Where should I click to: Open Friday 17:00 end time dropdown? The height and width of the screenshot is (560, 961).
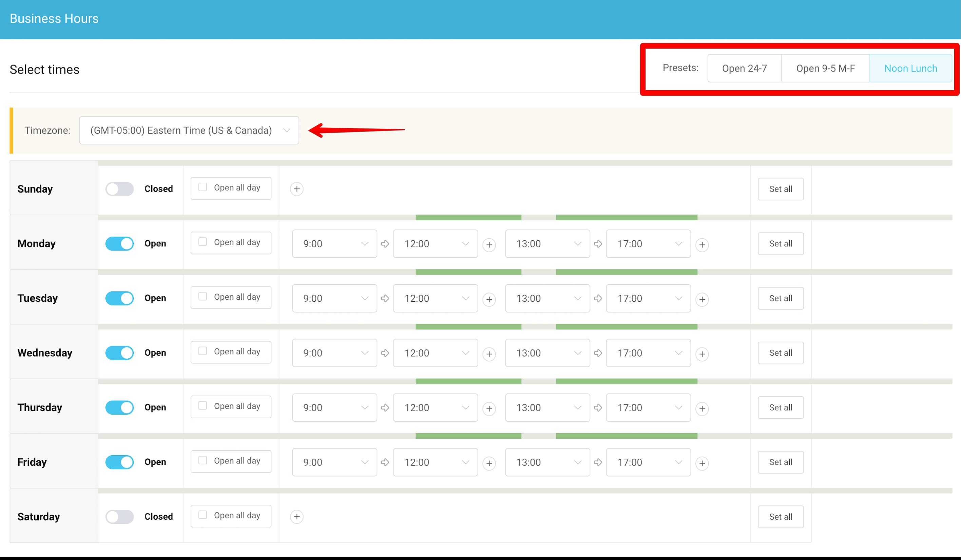pos(648,462)
